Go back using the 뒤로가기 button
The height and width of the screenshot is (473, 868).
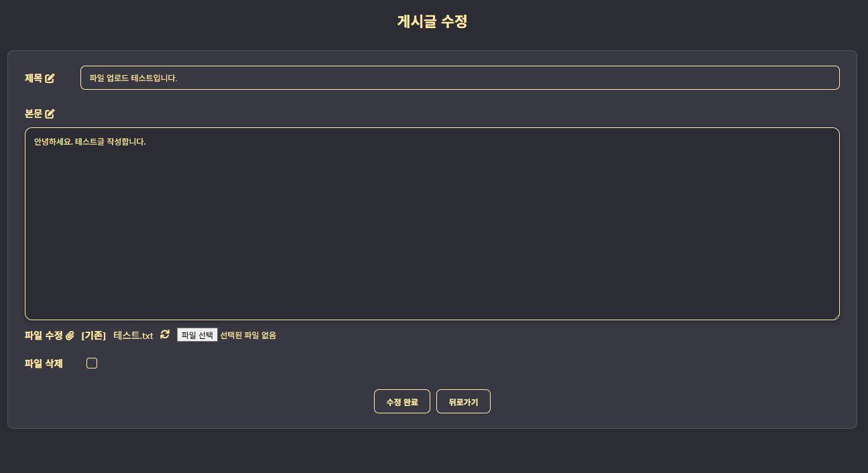(x=463, y=401)
